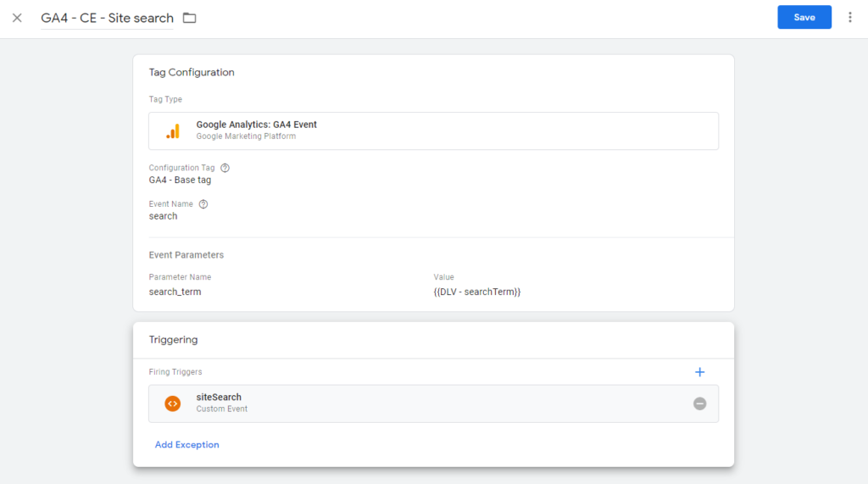The image size is (868, 484).
Task: Click the Triggering section heading
Action: (x=173, y=340)
